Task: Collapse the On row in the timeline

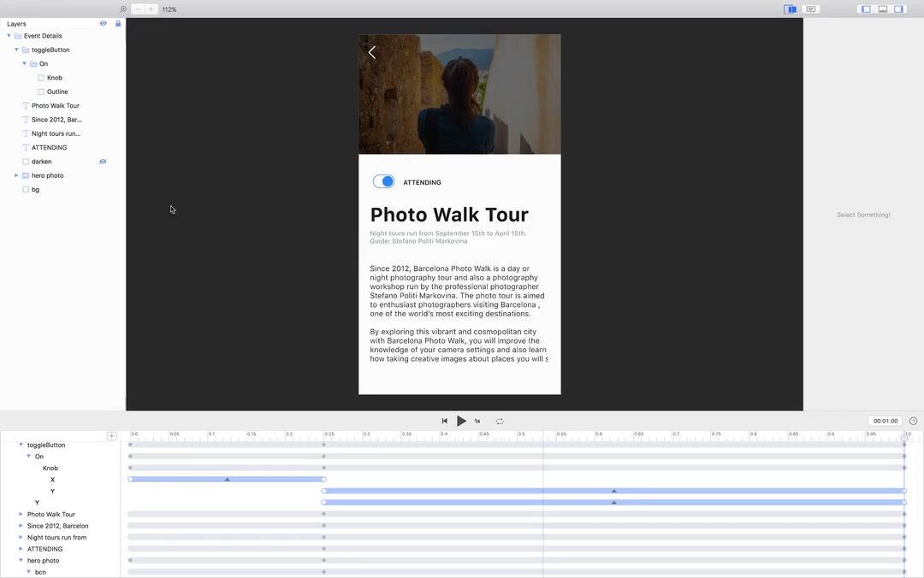Action: (28, 457)
